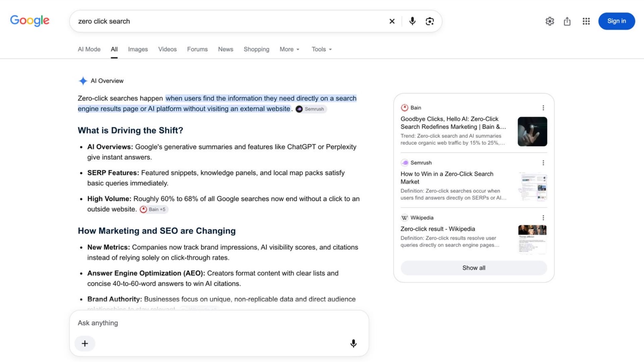Click the plus icon in Ask anything box
The width and height of the screenshot is (644, 362).
point(85,343)
